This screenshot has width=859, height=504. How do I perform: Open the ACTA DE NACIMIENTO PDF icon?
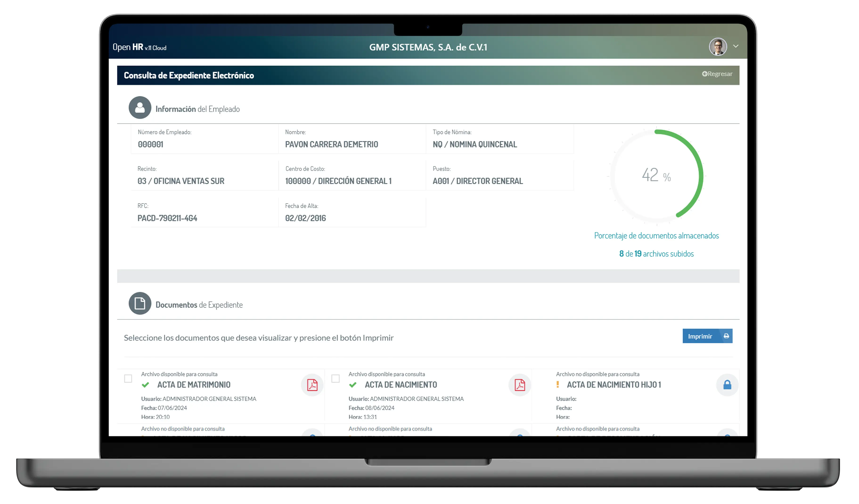[x=519, y=385]
